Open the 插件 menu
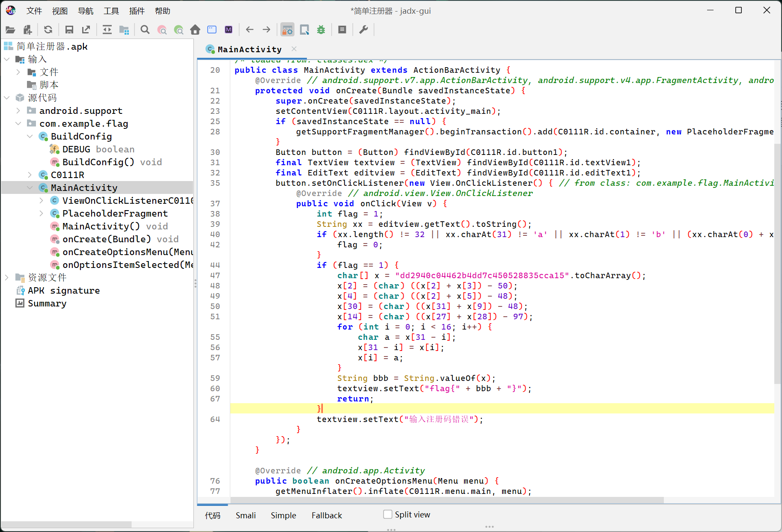782x532 pixels. point(137,11)
